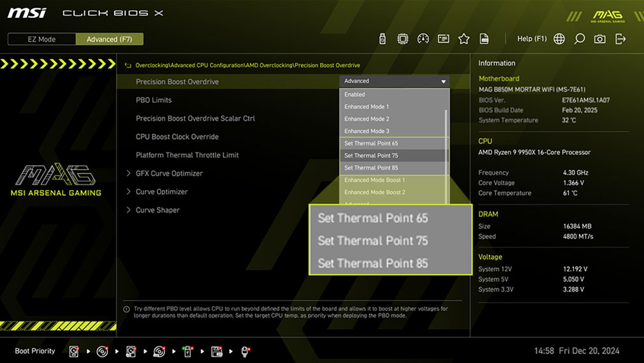
Task: Switch to Advanced (F7) mode
Action: pos(109,39)
